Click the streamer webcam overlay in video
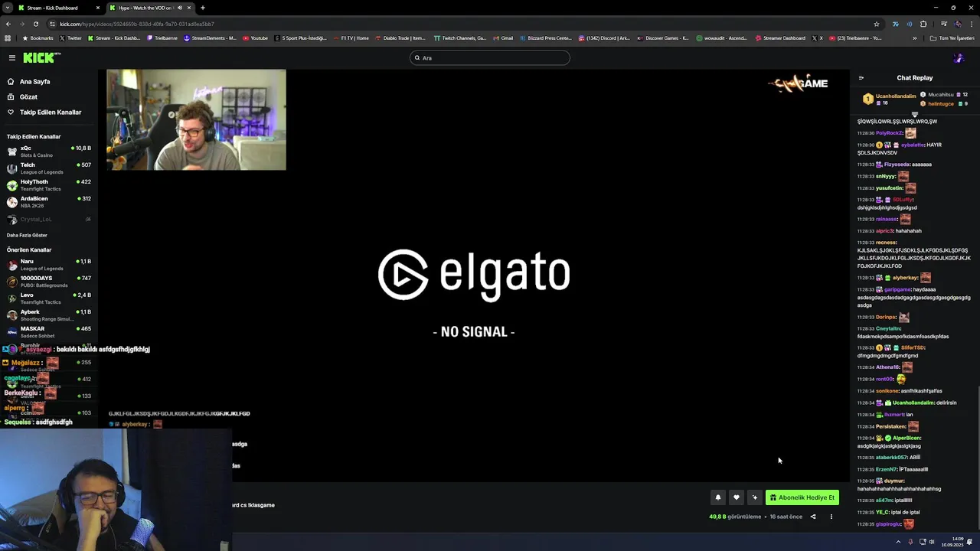 tap(196, 120)
